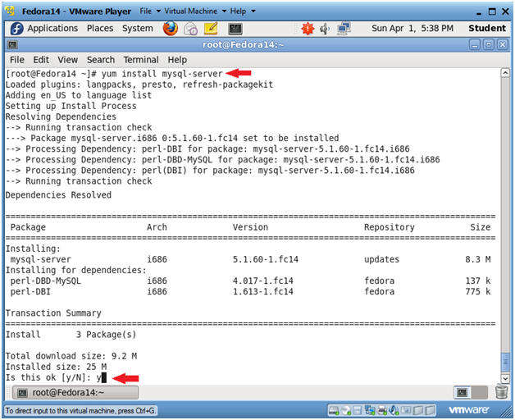Click 'Total download size: 9.2 M' line
This screenshot has width=515, height=420.
[71, 356]
